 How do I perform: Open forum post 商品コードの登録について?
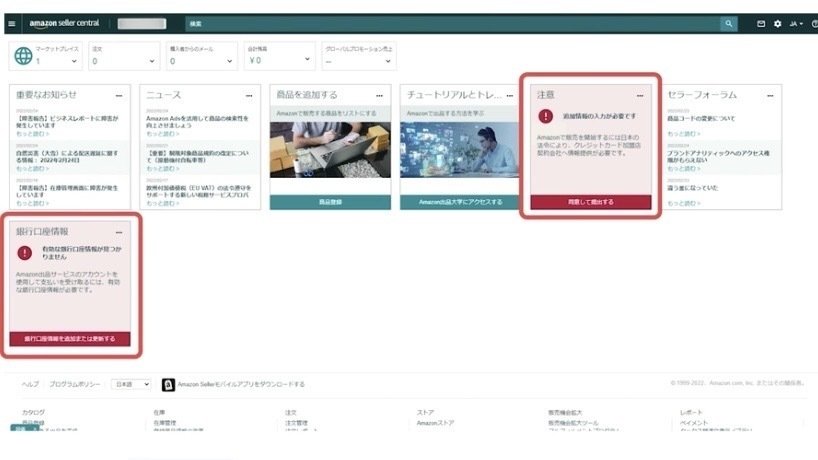pos(701,118)
